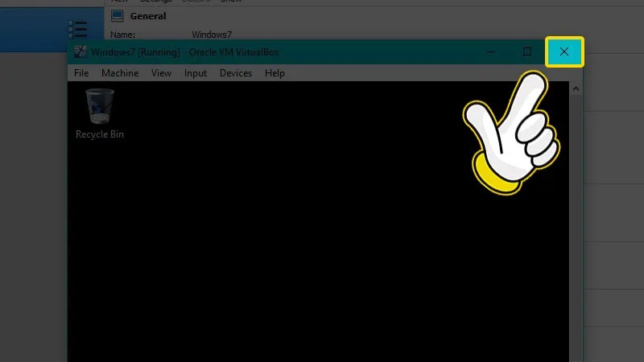Click the VM window vertical scrollbar track
644x362 pixels.
pos(576,241)
